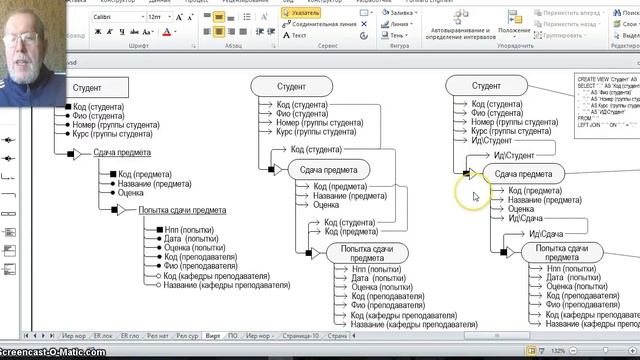Apply the red font color
Viewport: 640px width, 360px height.
167,32
